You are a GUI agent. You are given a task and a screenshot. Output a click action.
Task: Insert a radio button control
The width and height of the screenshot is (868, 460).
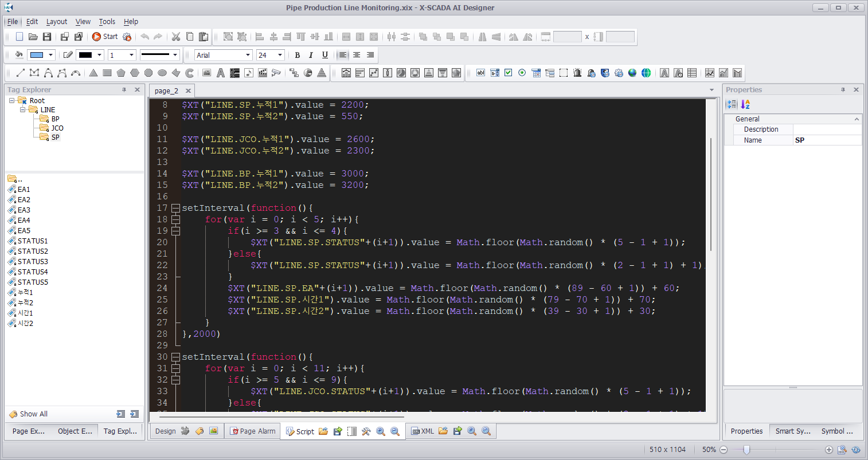522,73
